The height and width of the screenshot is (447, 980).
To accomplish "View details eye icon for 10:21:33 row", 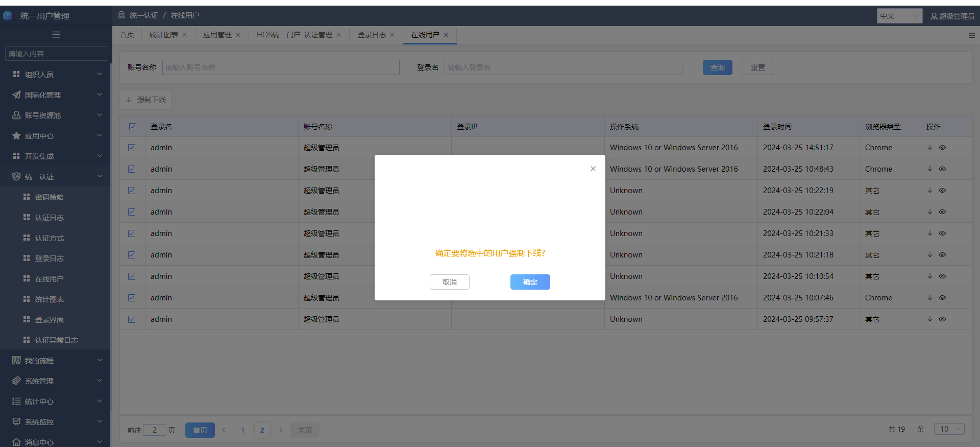I will tap(942, 233).
